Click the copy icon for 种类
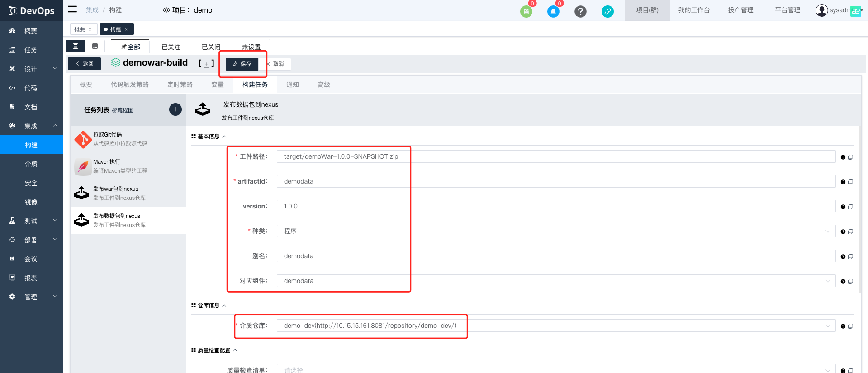The height and width of the screenshot is (373, 868). tap(850, 232)
